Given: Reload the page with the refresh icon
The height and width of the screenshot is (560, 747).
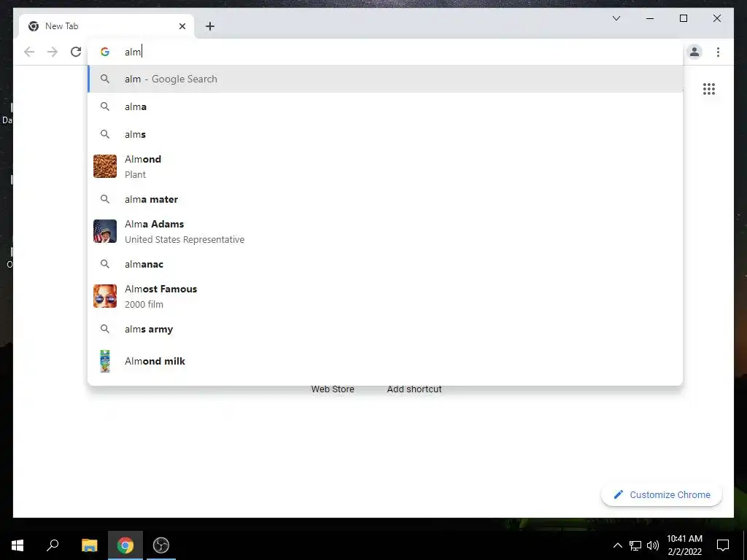Looking at the screenshot, I should [76, 52].
